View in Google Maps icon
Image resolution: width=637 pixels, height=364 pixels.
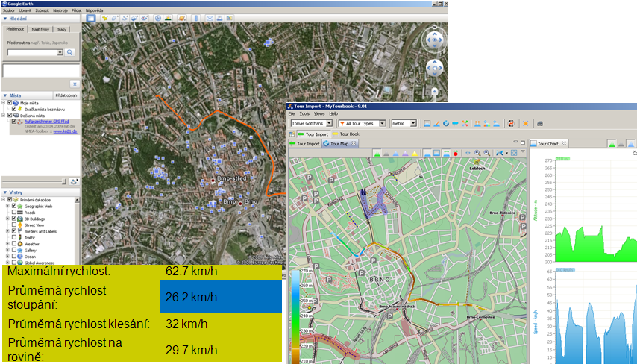230,19
